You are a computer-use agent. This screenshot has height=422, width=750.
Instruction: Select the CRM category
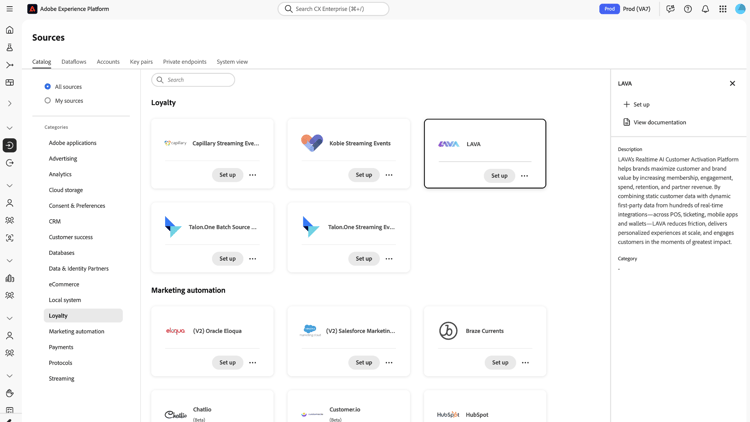[55, 222]
